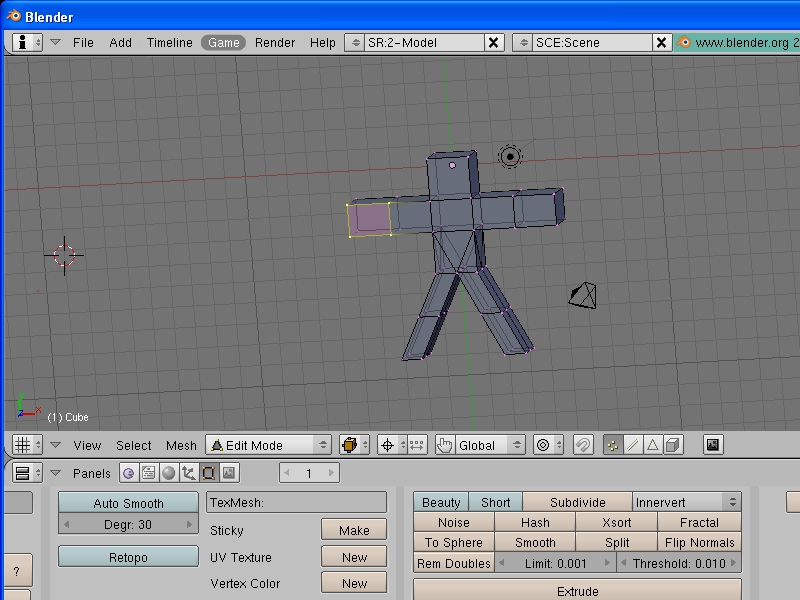Collapse the Panels header menu triangle
The width and height of the screenshot is (800, 600).
point(56,473)
